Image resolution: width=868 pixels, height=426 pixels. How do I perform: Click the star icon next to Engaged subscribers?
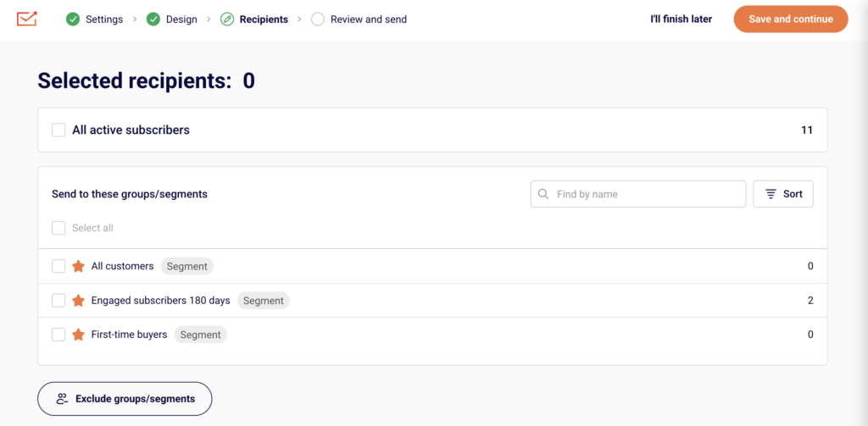click(79, 301)
